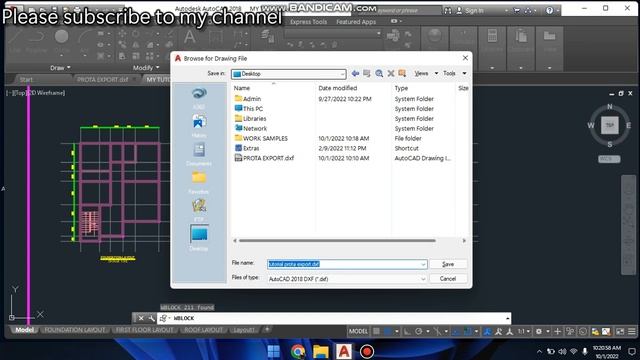Toggle auto-scale annotation icon in status bar
The height and width of the screenshot is (360, 640).
498,331
